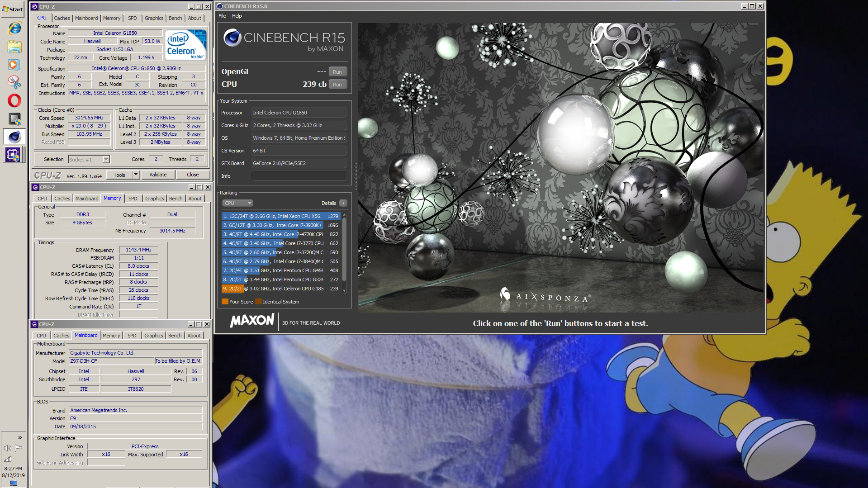Click title icon of CPU-Z CPU-tab window
Viewport: 868px width, 488px height.
[35, 7]
